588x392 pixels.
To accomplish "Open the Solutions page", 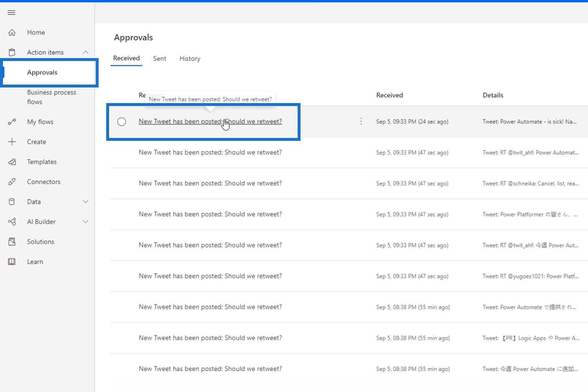I will 40,242.
